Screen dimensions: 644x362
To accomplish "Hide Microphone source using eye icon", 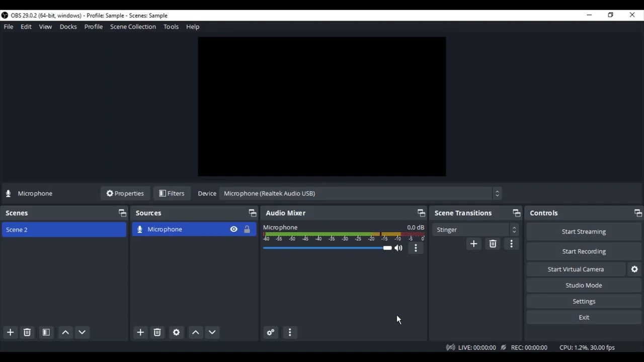I will tap(234, 229).
